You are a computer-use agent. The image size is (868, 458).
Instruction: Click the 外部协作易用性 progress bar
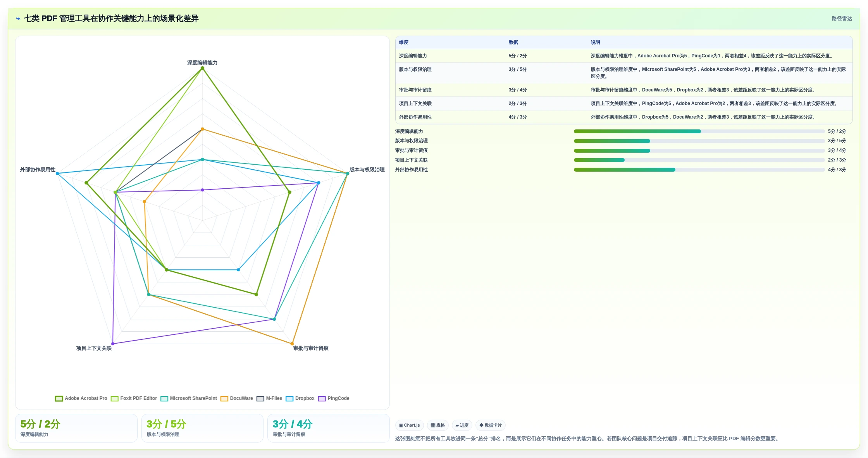[699, 170]
